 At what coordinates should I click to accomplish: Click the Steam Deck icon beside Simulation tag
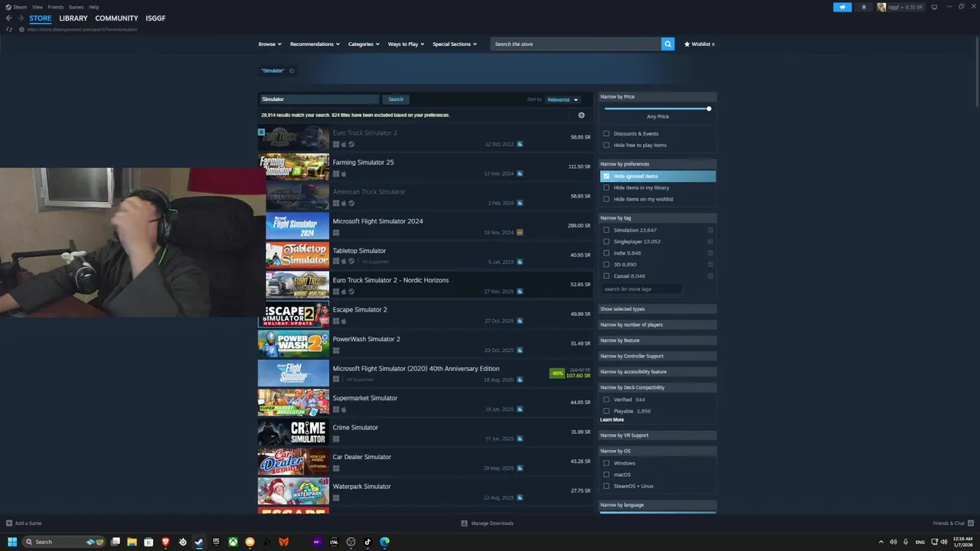click(x=710, y=230)
